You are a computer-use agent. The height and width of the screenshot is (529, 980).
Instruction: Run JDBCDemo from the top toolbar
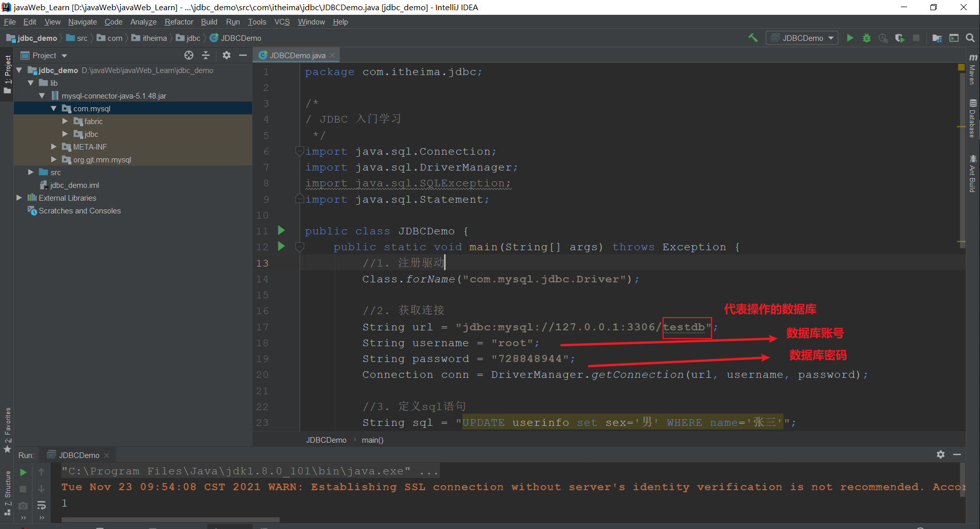pos(850,38)
